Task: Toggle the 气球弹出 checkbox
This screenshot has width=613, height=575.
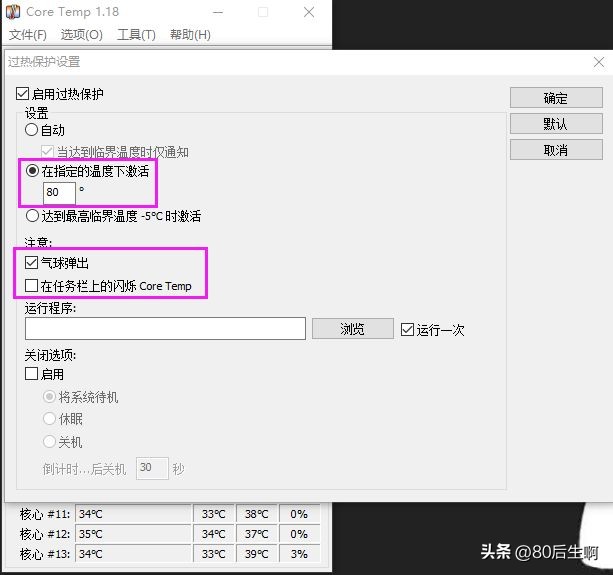Action: (31, 263)
